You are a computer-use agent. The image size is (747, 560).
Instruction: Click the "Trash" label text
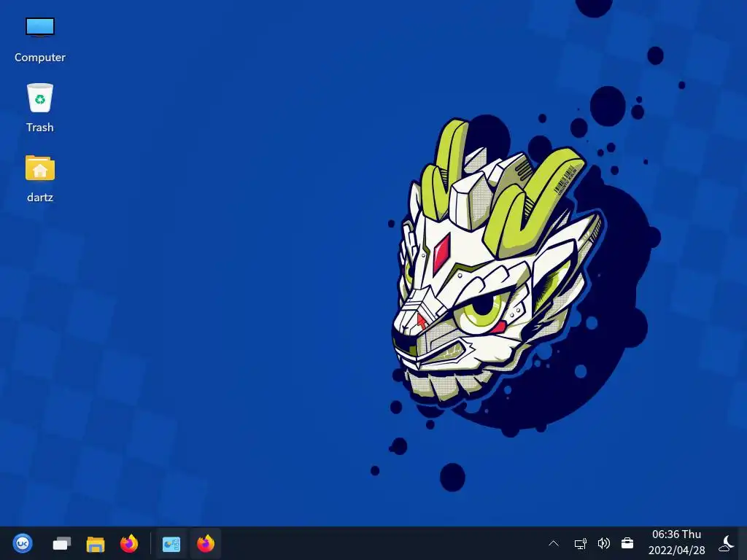click(40, 127)
